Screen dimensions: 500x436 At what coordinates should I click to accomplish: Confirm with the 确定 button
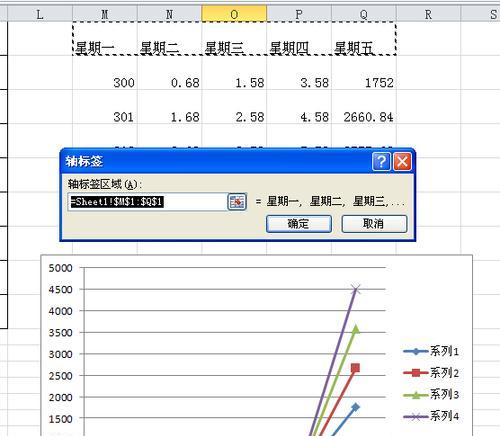(x=299, y=223)
